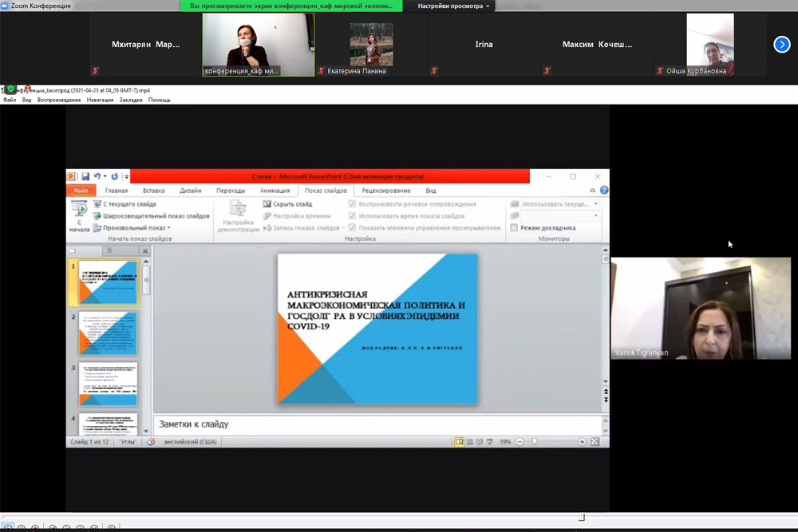
Task: Click the Undo arrow icon
Action: [97, 176]
